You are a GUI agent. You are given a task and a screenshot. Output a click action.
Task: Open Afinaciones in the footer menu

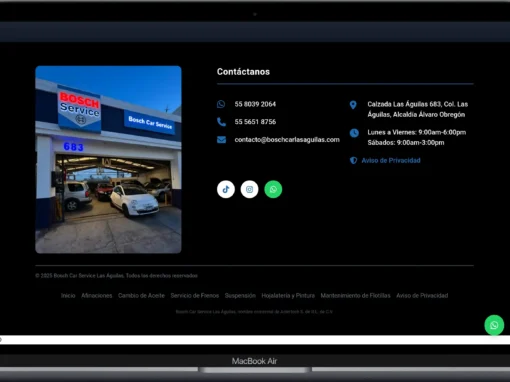97,296
